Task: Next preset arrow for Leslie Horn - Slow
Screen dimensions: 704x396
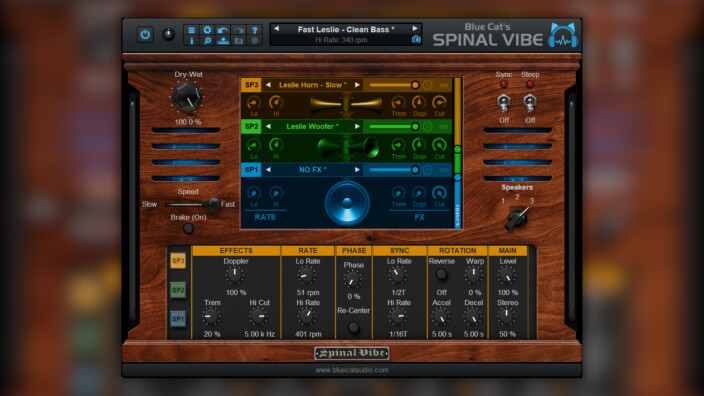Action: 357,85
